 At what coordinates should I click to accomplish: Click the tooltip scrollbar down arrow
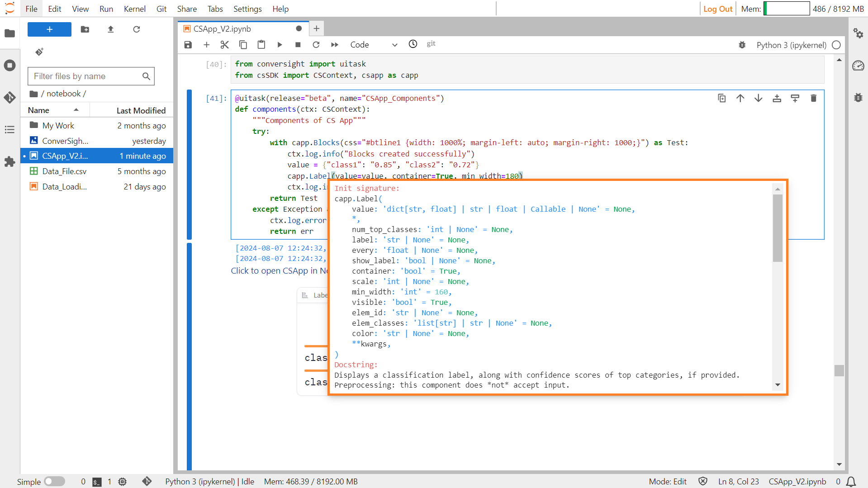tap(778, 385)
